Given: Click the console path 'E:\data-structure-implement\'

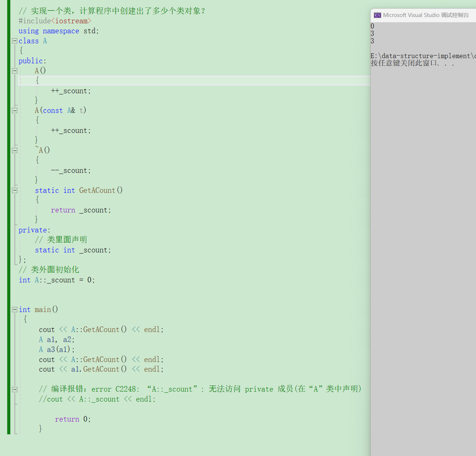Looking at the screenshot, I should coord(423,56).
